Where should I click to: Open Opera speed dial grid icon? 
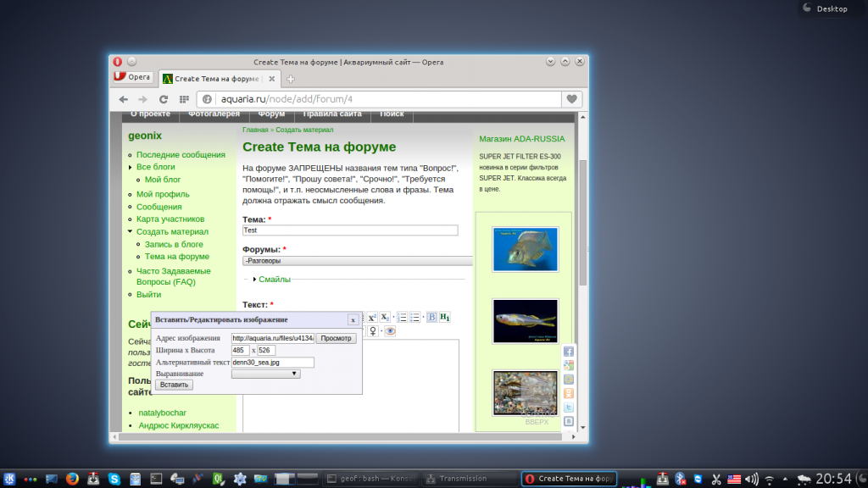coord(184,99)
